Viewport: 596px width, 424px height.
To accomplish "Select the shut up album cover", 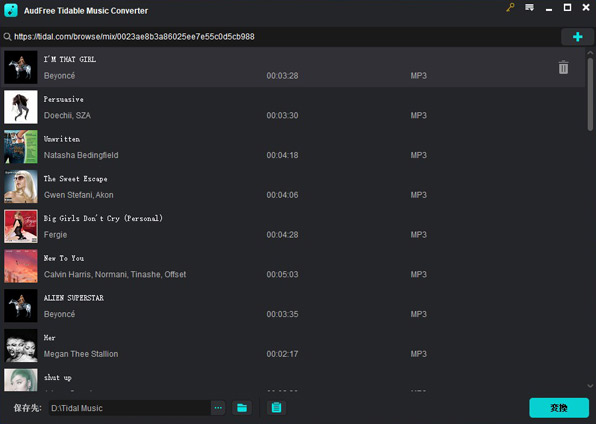I will 21,380.
